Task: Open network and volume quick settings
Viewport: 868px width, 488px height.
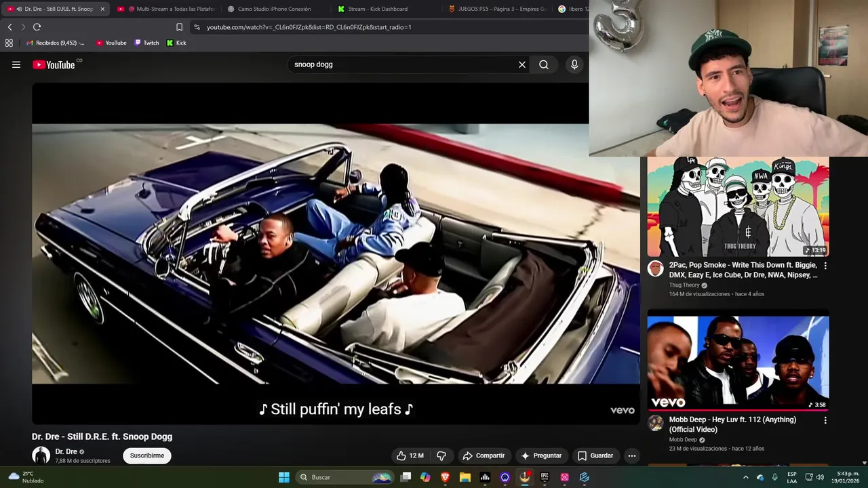Action: pyautogui.click(x=816, y=477)
